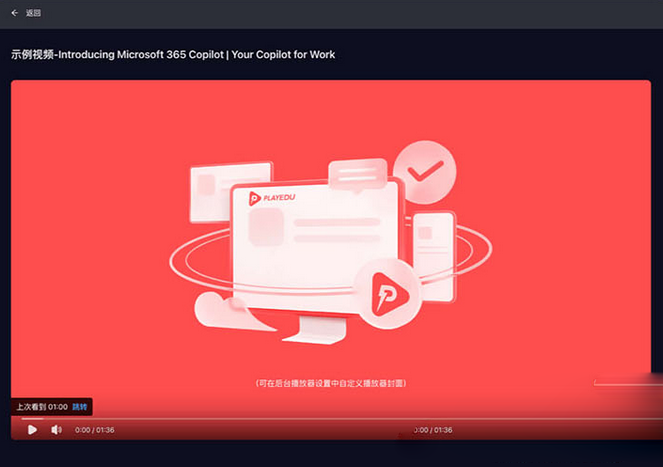Click the 上次看到 01:00 resume notice

pos(40,407)
